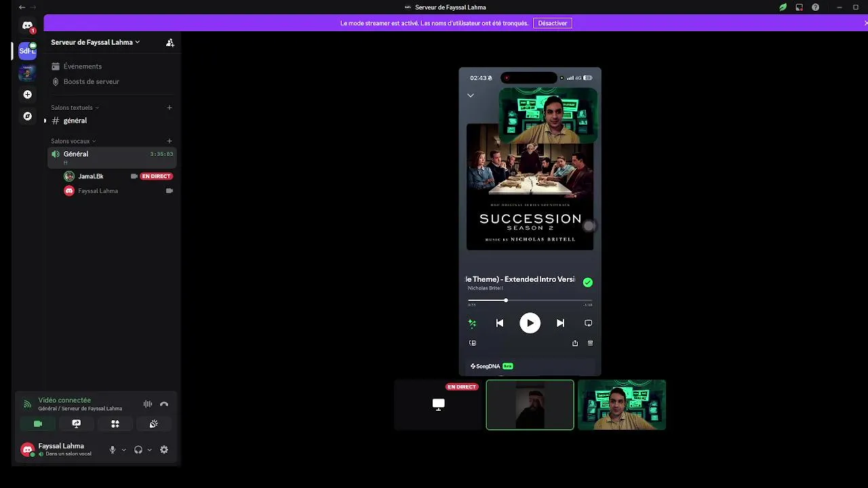Go back with the left arrow
This screenshot has height=488, width=868.
coord(22,7)
